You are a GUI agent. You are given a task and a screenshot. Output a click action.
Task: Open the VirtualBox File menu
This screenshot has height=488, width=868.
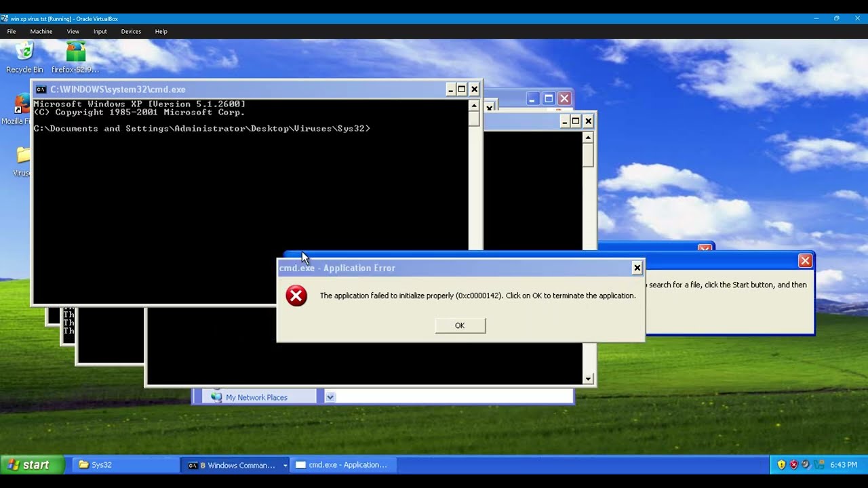click(12, 31)
